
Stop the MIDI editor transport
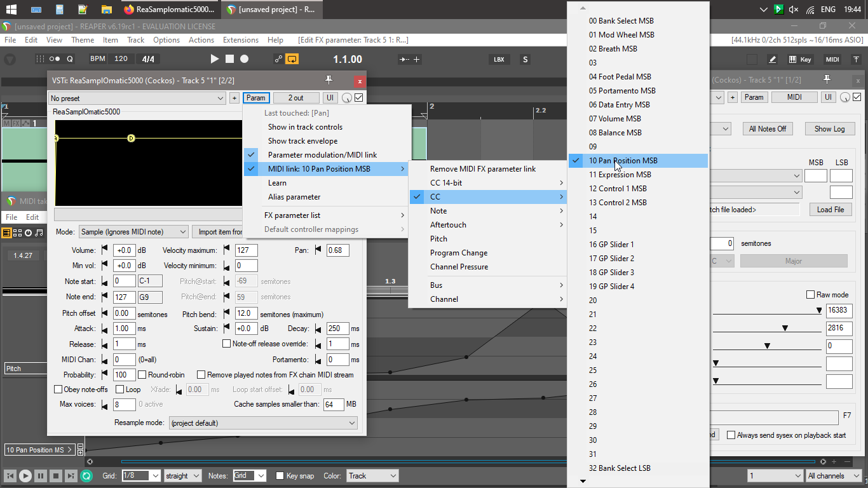tap(56, 475)
